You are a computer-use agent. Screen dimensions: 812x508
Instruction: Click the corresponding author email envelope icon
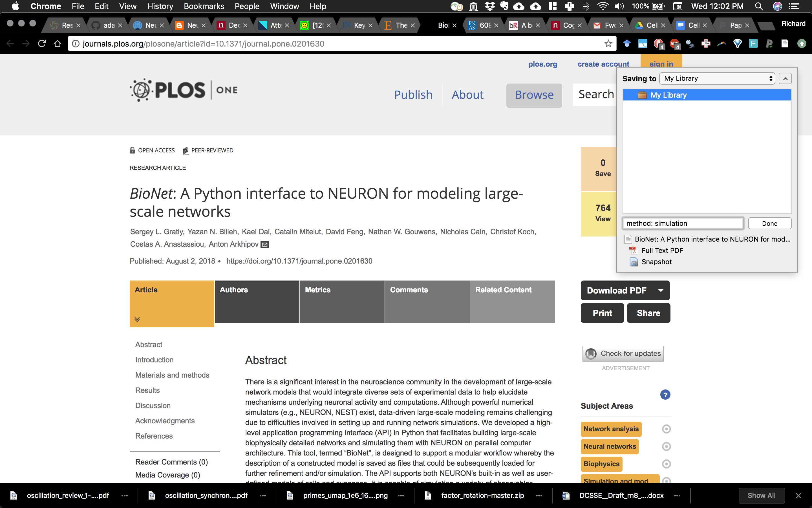[265, 245]
